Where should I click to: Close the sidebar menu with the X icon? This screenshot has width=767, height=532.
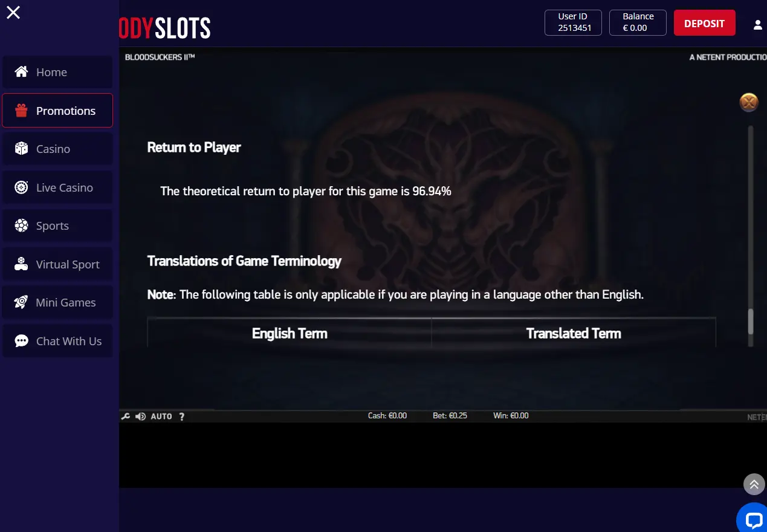point(13,12)
